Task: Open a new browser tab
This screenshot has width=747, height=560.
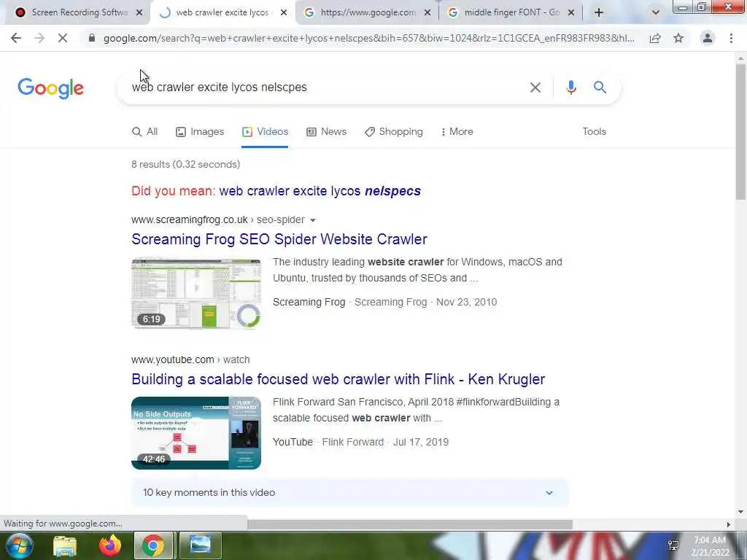Action: pos(599,12)
